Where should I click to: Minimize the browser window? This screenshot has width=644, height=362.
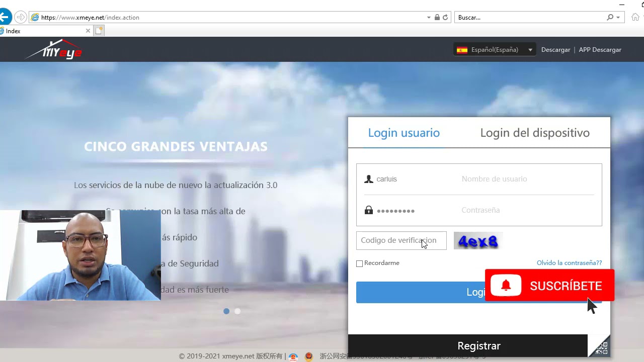[622, 4]
